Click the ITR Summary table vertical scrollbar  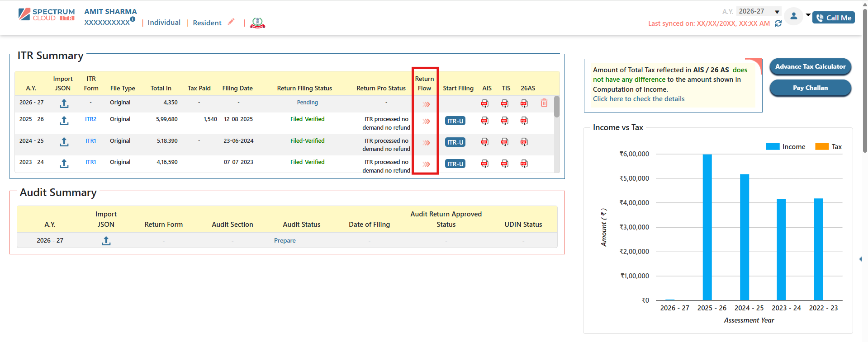pyautogui.click(x=557, y=107)
